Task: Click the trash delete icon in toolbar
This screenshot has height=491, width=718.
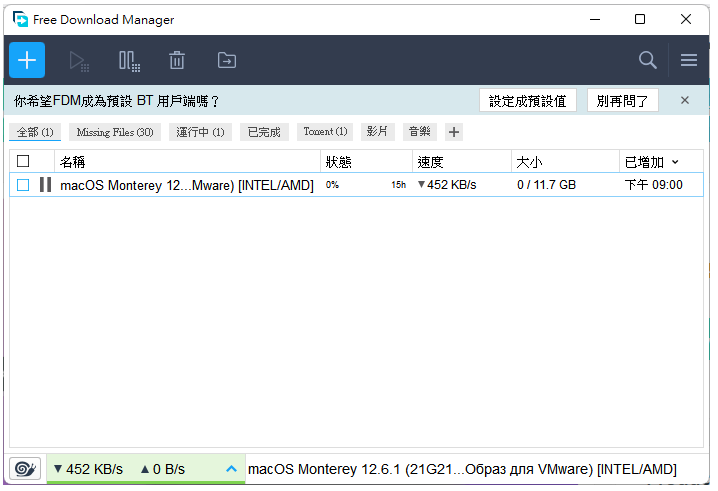Action: coord(177,60)
